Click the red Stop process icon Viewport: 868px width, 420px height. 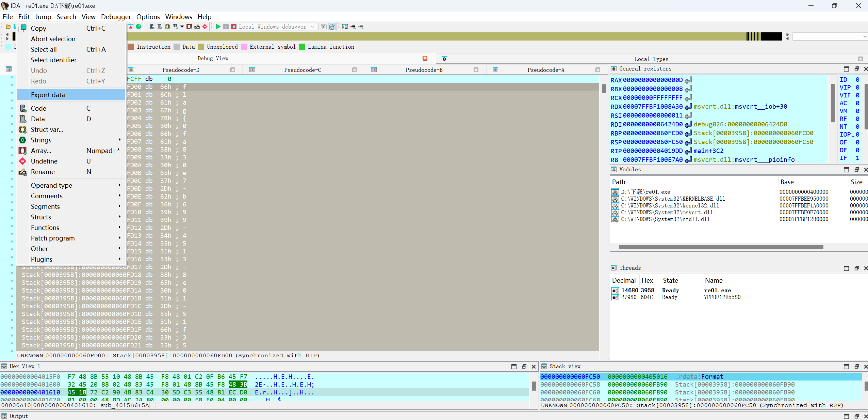(234, 27)
